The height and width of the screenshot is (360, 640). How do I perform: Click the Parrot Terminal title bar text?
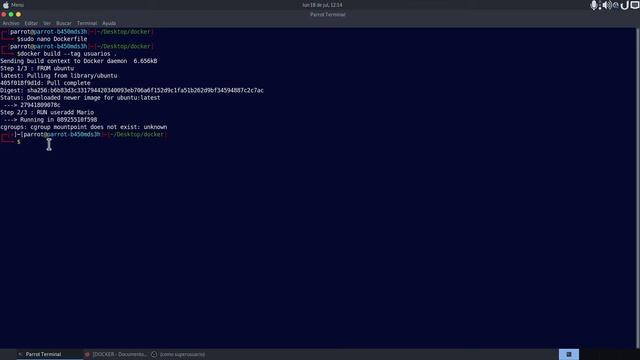click(x=328, y=14)
